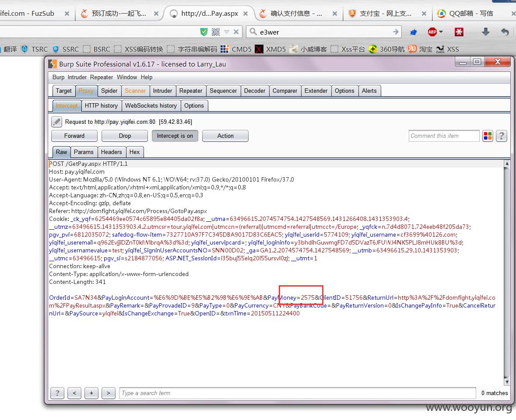This screenshot has height=420, width=516.
Task: Click the Comment this item field
Action: tap(444, 136)
